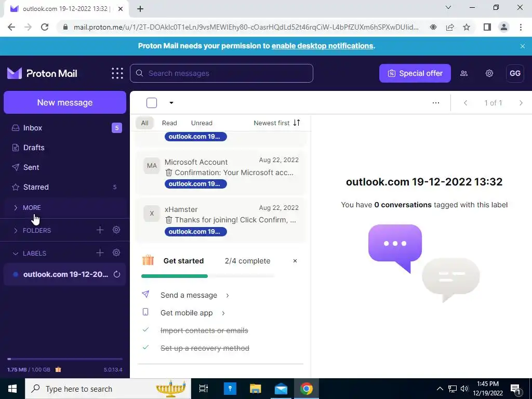Open the contacts icon in header
The width and height of the screenshot is (532, 399).
[x=464, y=73]
